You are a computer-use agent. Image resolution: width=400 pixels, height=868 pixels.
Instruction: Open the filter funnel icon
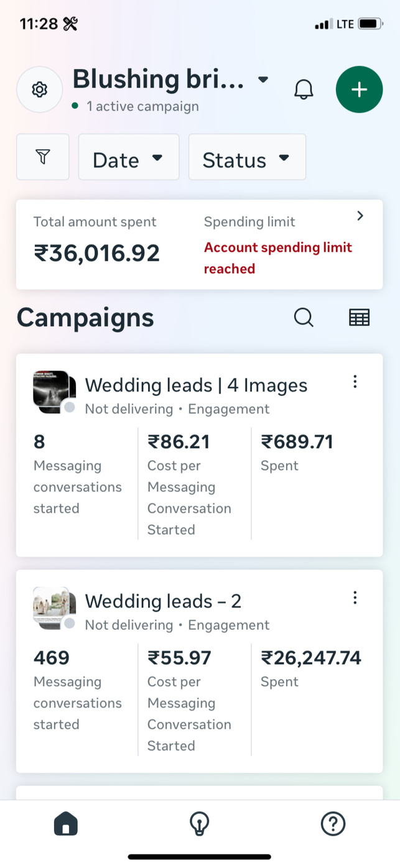point(42,157)
